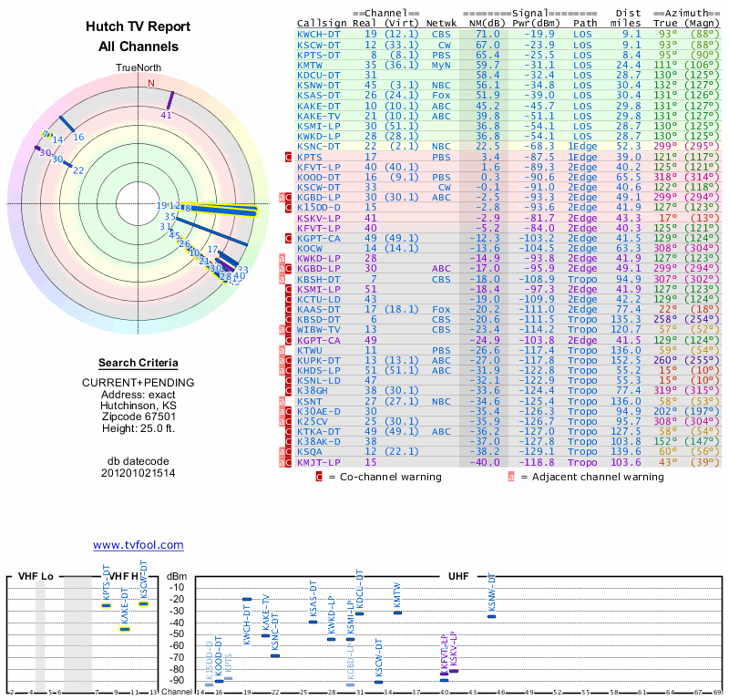Click co-channel badge beside KCTU-LD
The height and width of the screenshot is (700, 729).
point(288,300)
